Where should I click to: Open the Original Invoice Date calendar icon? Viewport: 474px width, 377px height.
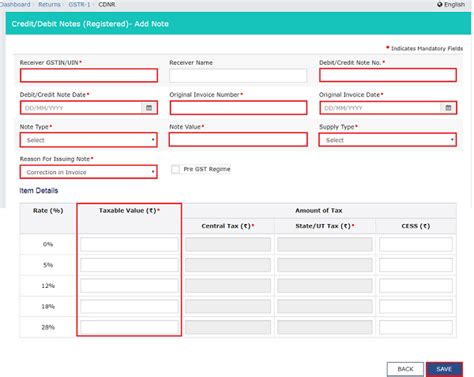pyautogui.click(x=448, y=108)
